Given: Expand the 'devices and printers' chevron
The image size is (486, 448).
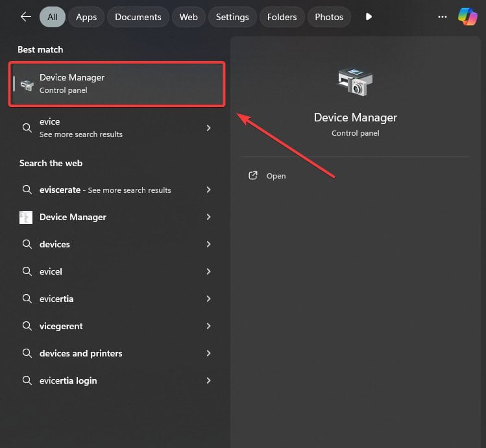Looking at the screenshot, I should (208, 353).
